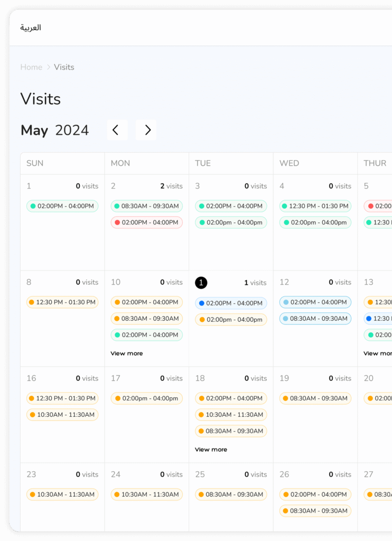Go to the next month arrow

pyautogui.click(x=146, y=130)
